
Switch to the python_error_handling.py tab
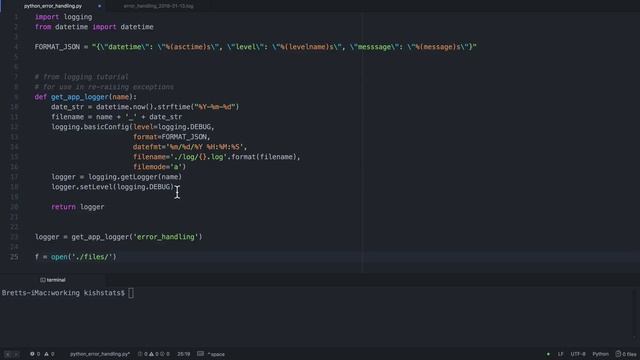(53, 6)
